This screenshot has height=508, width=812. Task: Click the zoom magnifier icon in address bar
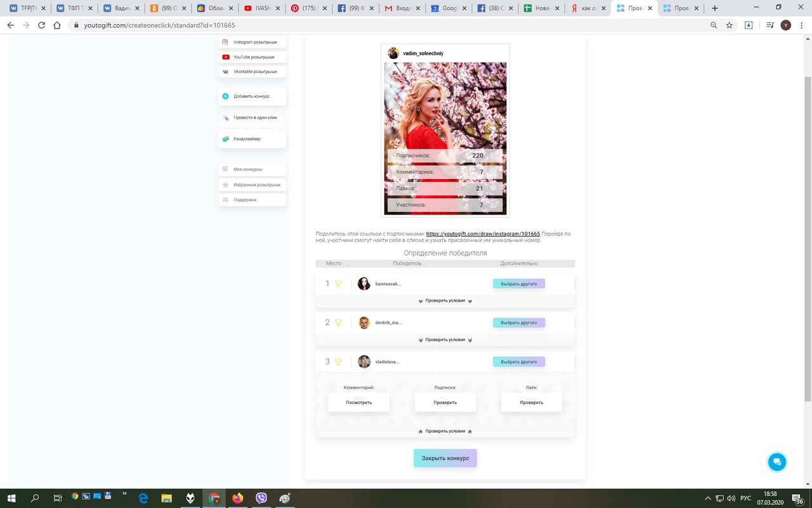point(714,25)
